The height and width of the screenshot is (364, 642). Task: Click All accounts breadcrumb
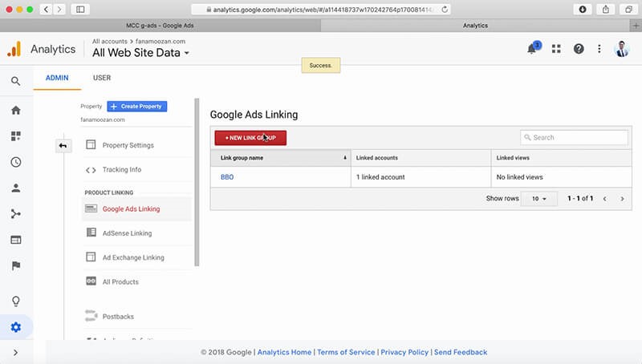[x=110, y=42]
